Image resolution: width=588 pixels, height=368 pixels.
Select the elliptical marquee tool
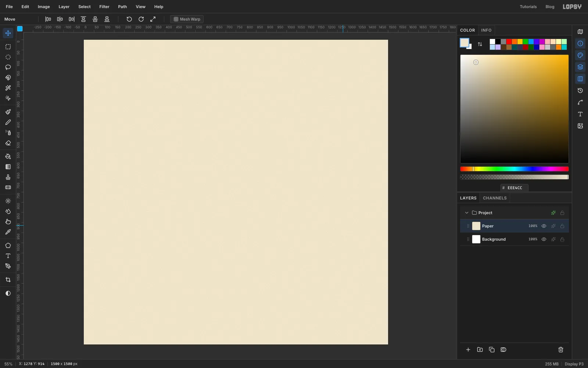point(8,57)
